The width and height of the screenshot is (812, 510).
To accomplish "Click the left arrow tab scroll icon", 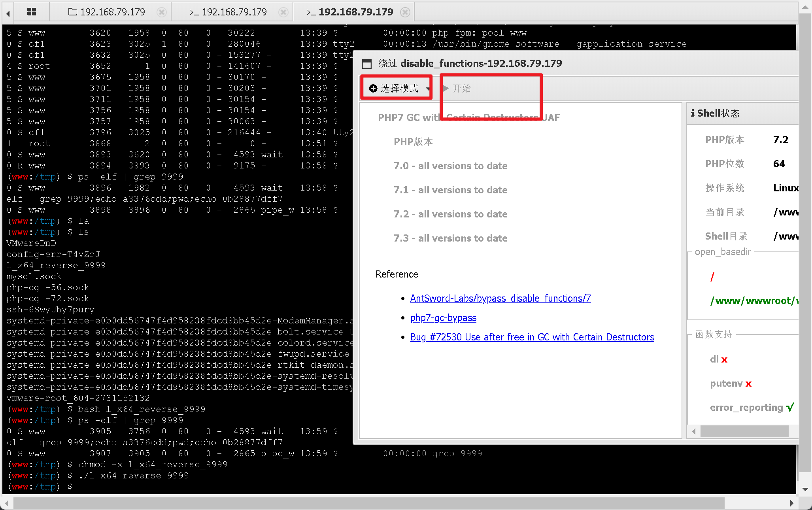I will (8, 13).
